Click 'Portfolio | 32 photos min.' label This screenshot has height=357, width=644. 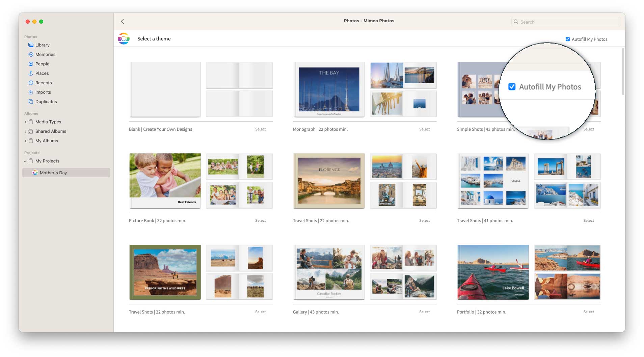coord(482,312)
